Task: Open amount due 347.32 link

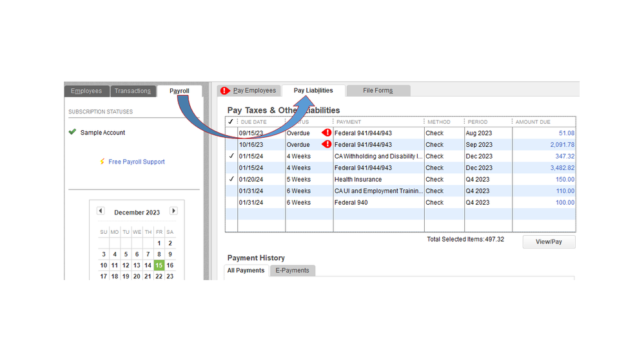Action: [565, 156]
